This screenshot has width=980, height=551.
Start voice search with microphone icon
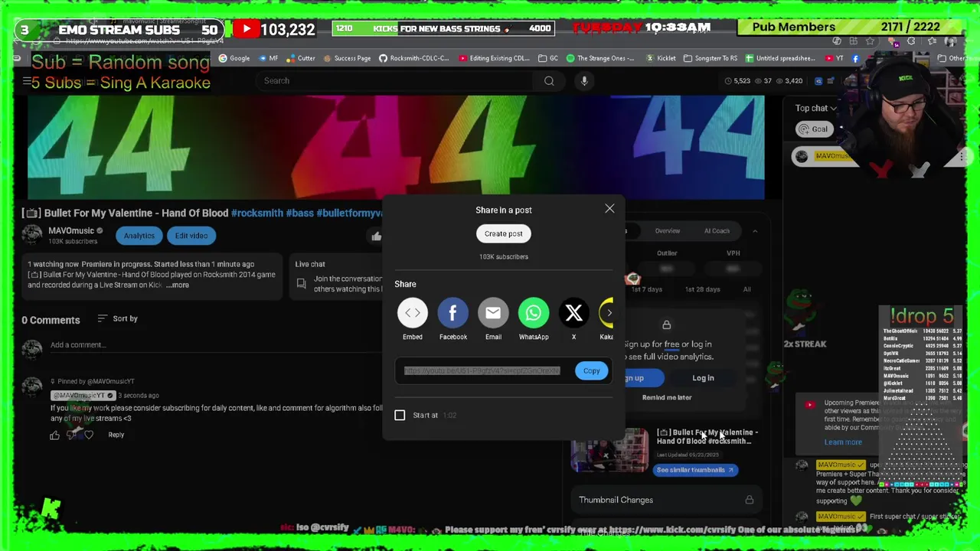(584, 80)
